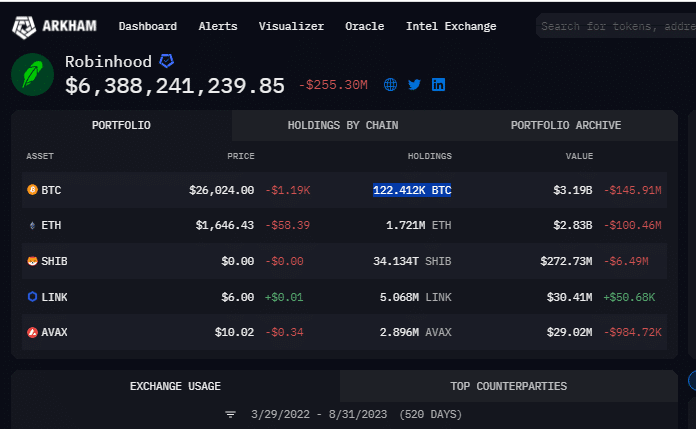Focus the search for tokens field
This screenshot has height=429, width=696.
click(x=616, y=26)
